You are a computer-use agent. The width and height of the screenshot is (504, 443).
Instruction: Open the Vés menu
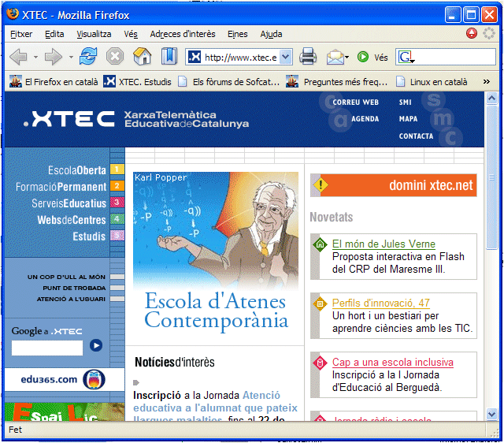pos(131,34)
